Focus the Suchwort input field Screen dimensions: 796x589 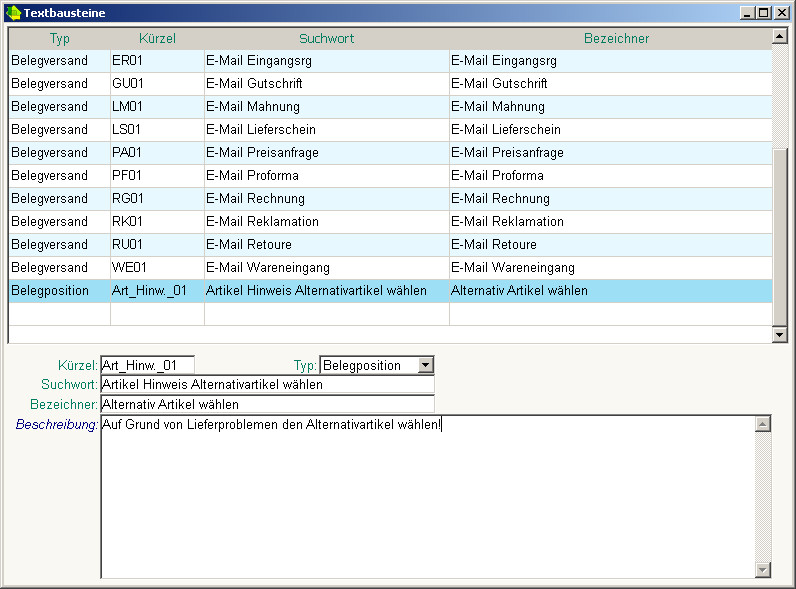point(268,384)
